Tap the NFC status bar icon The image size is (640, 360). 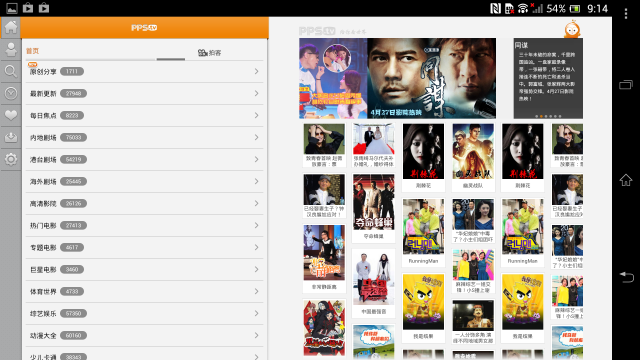495,8
